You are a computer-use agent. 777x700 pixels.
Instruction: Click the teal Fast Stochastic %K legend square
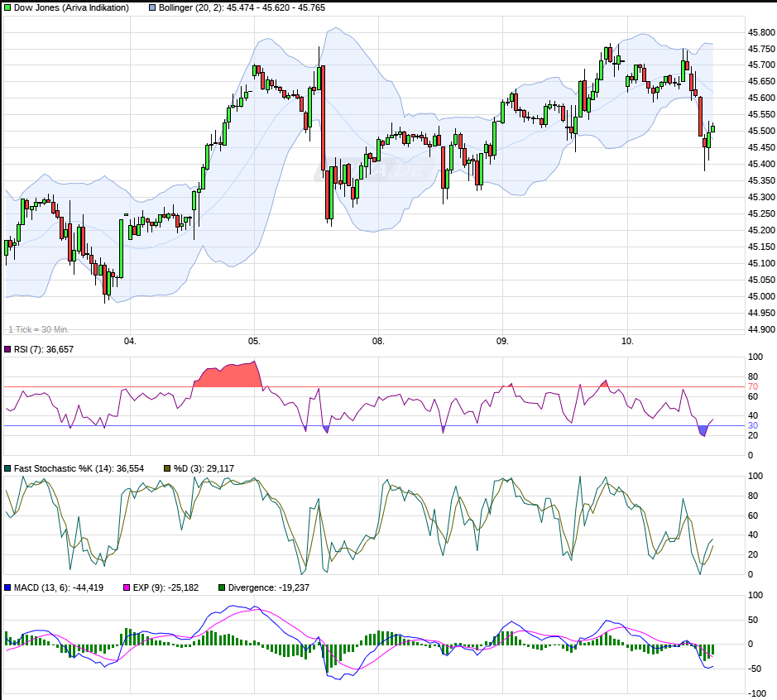point(7,468)
